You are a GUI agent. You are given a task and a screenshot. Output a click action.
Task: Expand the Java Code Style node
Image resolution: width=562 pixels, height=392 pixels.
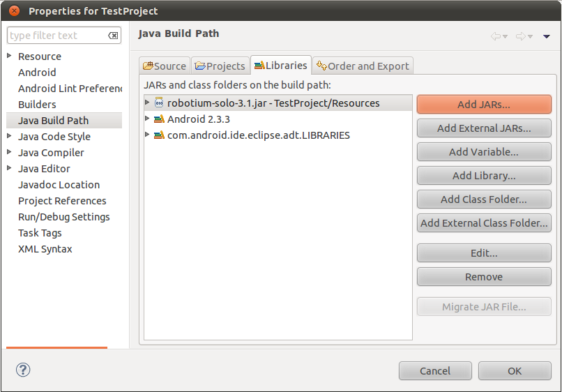[x=9, y=136]
